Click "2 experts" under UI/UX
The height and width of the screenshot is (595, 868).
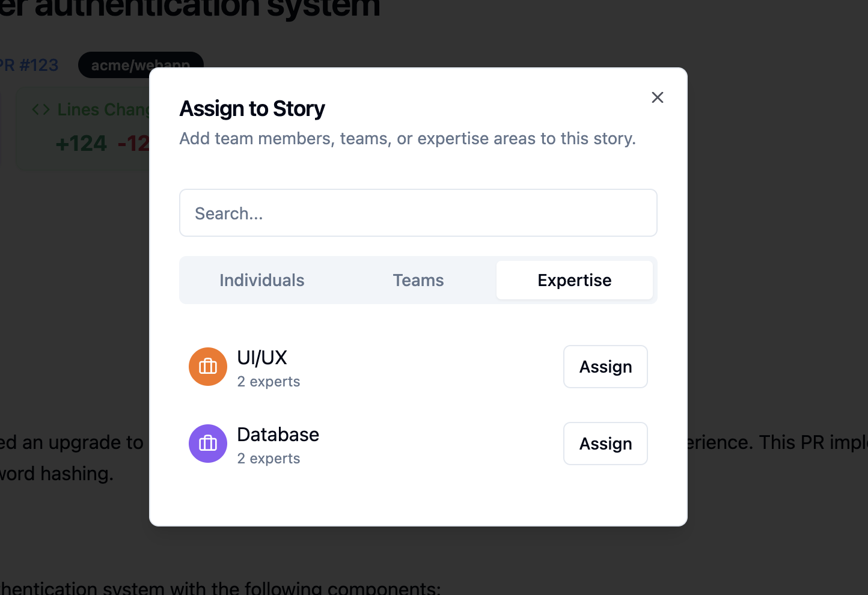(269, 382)
